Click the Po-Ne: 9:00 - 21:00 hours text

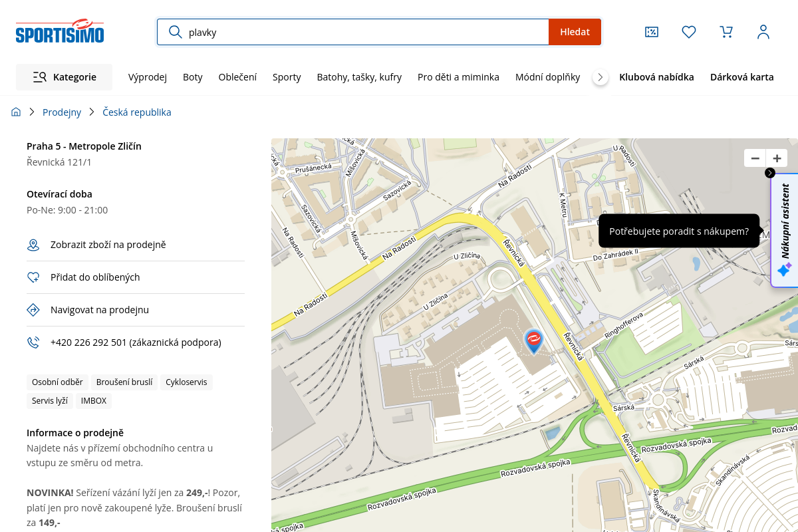[x=67, y=210]
